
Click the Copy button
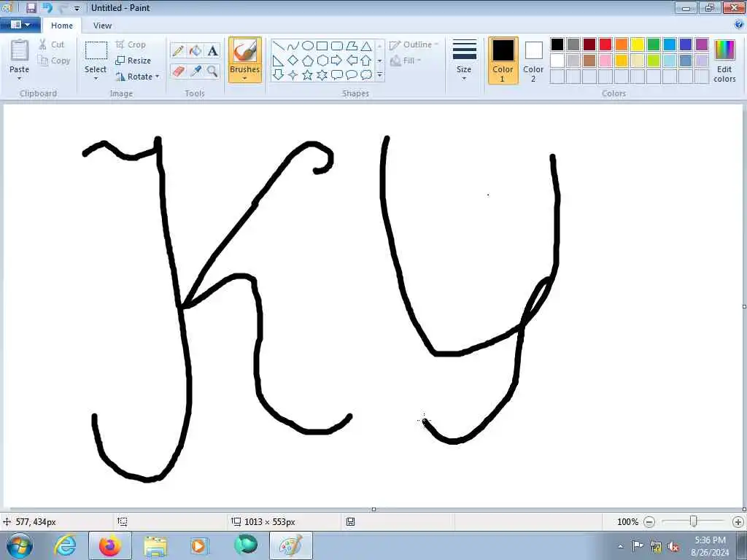[x=55, y=61]
